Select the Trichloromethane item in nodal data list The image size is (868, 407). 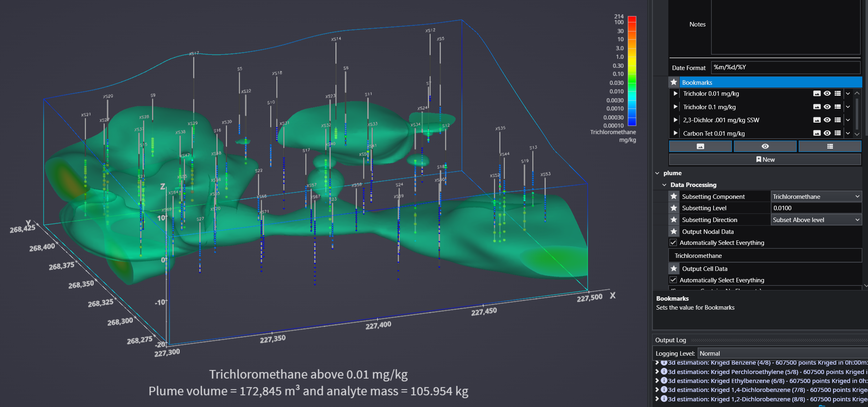pyautogui.click(x=698, y=256)
